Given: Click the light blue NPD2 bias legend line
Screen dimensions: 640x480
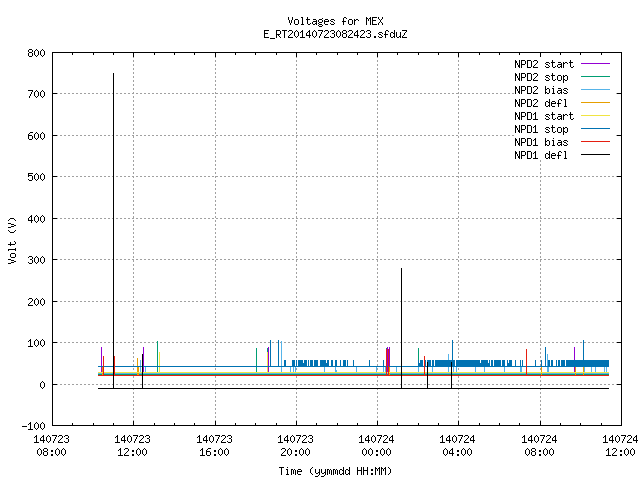Looking at the screenshot, I should pos(595,90).
